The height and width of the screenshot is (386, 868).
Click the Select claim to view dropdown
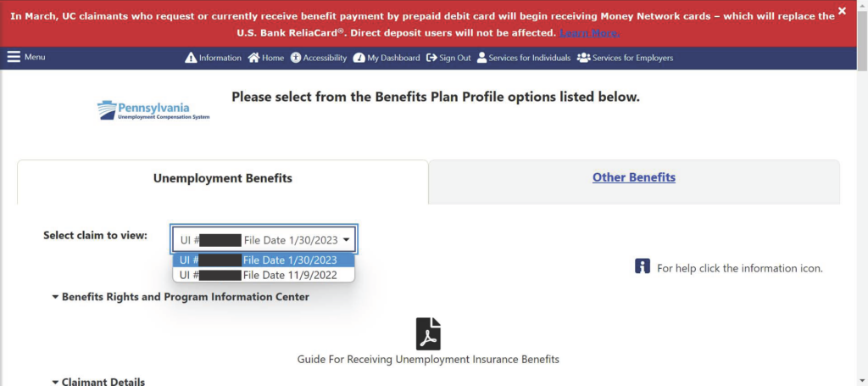(x=264, y=240)
